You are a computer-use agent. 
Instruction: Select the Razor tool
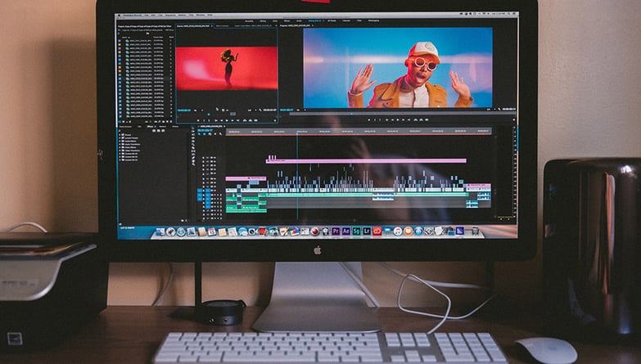(193, 147)
